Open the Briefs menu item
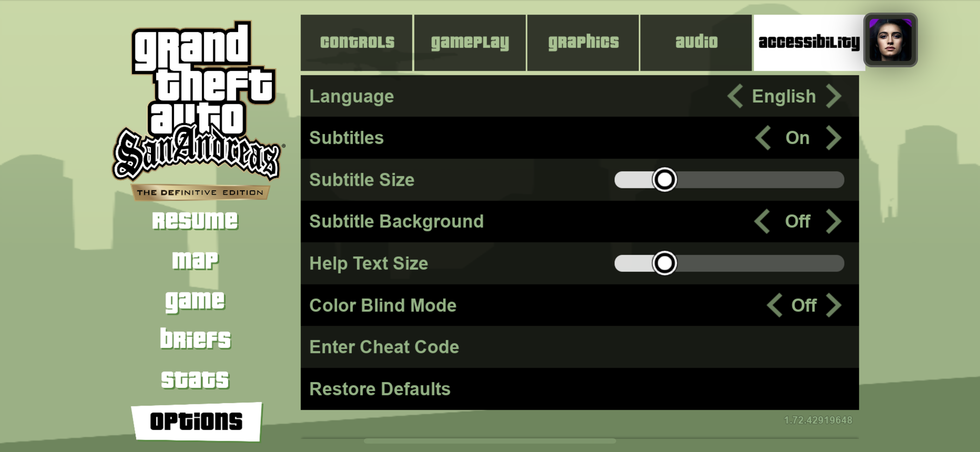The width and height of the screenshot is (980, 452). 194,338
